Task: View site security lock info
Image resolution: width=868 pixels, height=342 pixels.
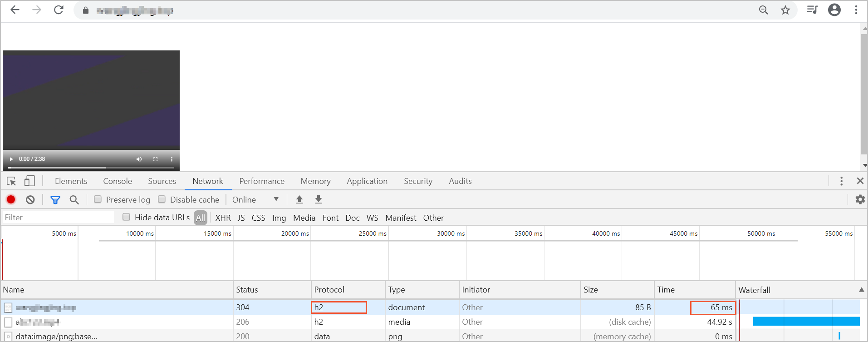Action: point(86,10)
